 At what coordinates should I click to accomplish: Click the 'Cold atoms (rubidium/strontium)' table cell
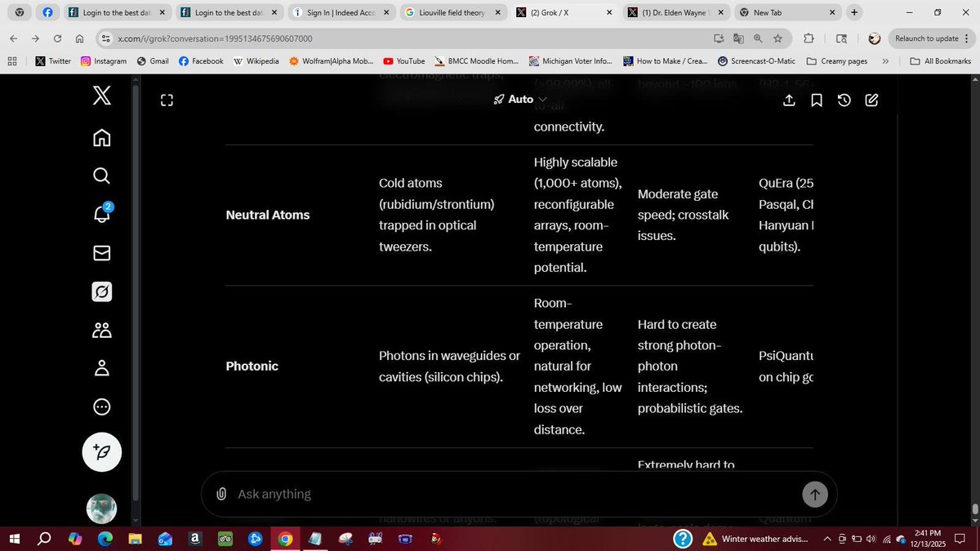tap(437, 215)
